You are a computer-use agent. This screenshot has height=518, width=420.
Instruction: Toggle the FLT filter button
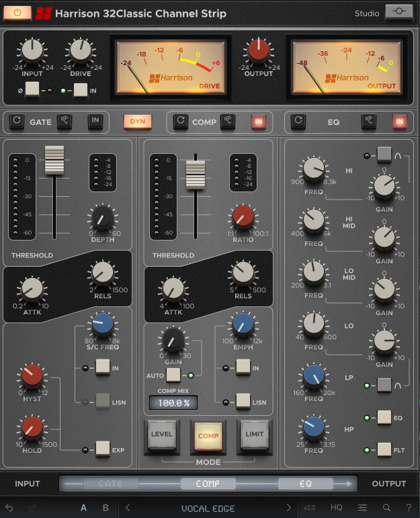tap(384, 449)
